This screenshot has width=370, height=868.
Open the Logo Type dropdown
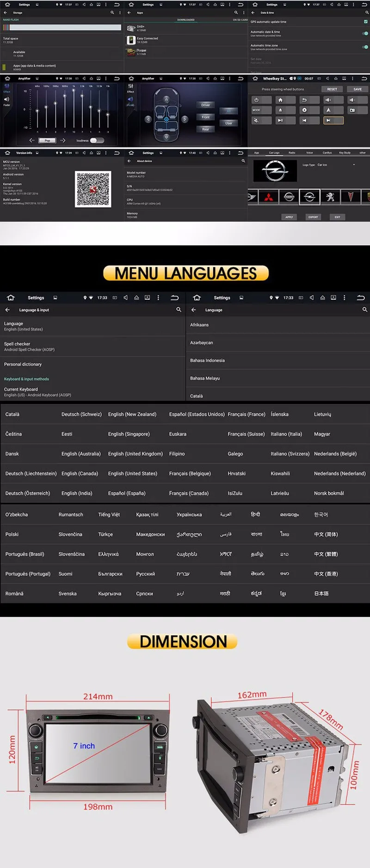tap(336, 165)
